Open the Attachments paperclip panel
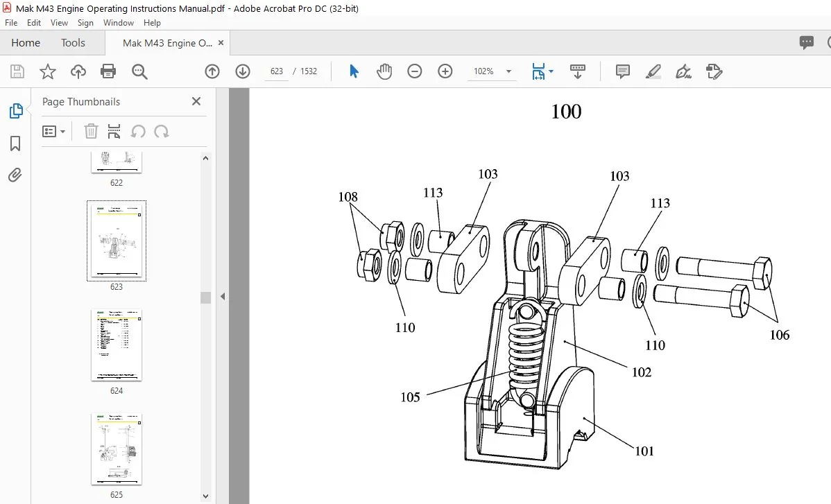Viewport: 831px width, 504px height. pos(15,175)
